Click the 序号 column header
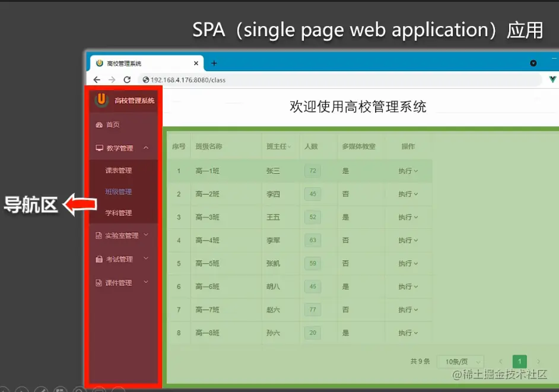The height and width of the screenshot is (392, 559). click(179, 146)
